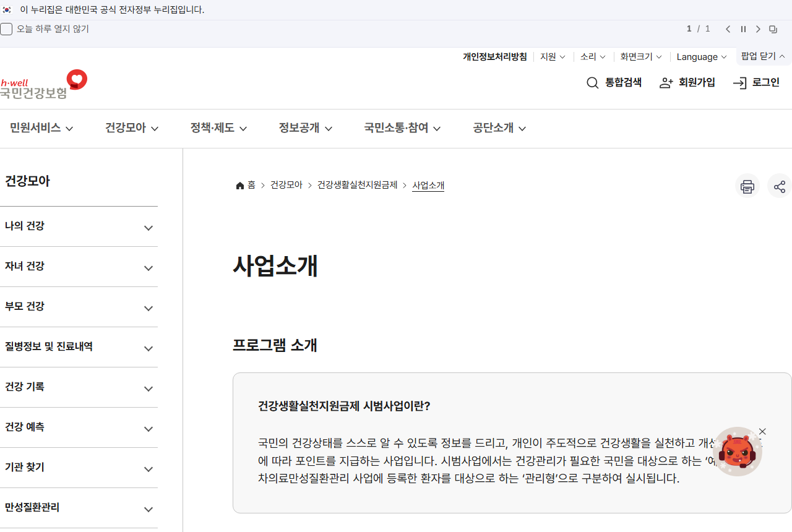Expand the 지원 dropdown
This screenshot has width=792, height=532.
tap(553, 56)
